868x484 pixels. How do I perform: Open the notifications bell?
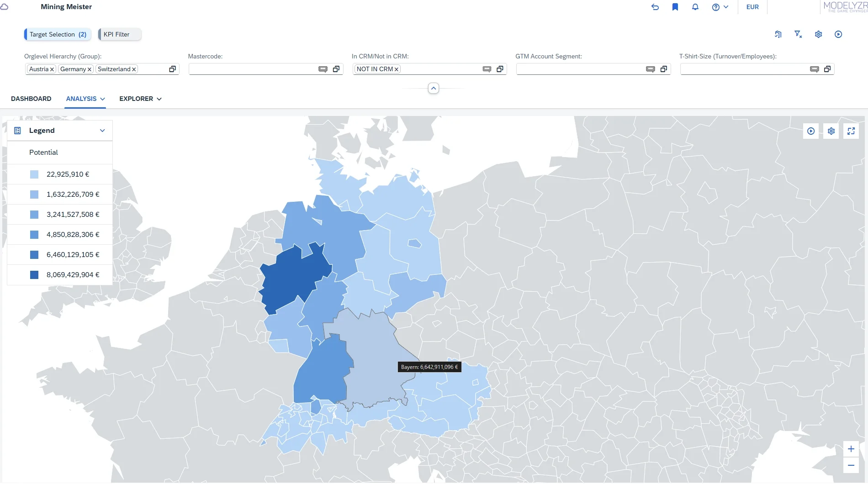coord(695,7)
